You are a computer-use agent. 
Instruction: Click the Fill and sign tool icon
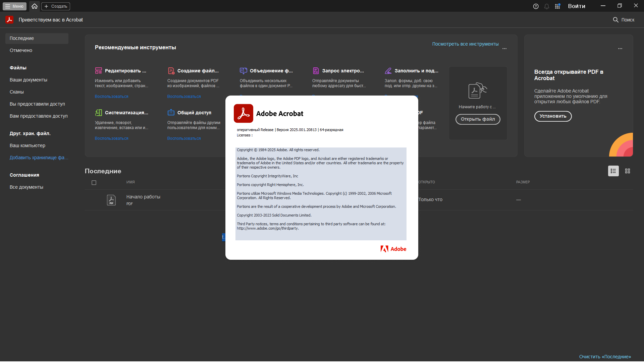tap(388, 71)
